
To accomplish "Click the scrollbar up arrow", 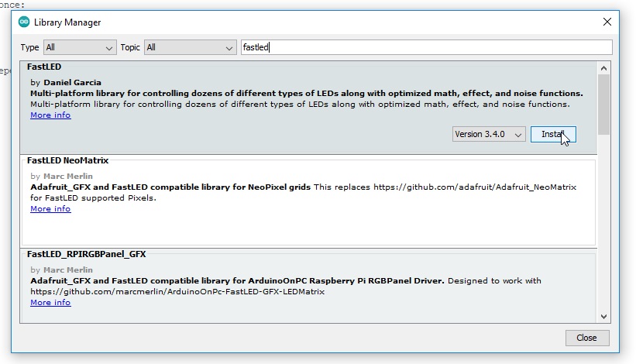I will [x=603, y=68].
